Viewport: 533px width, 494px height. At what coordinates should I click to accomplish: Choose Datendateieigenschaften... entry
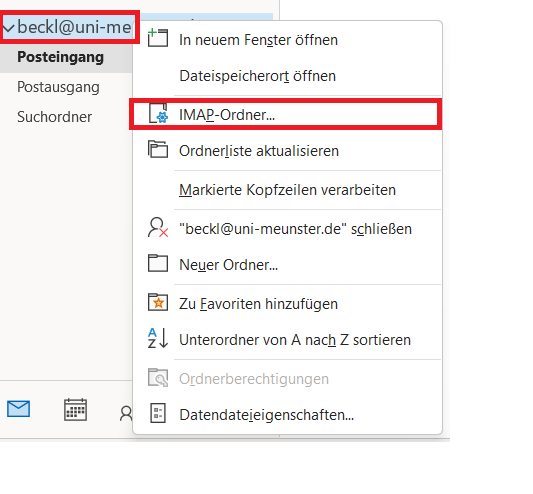[x=266, y=415]
